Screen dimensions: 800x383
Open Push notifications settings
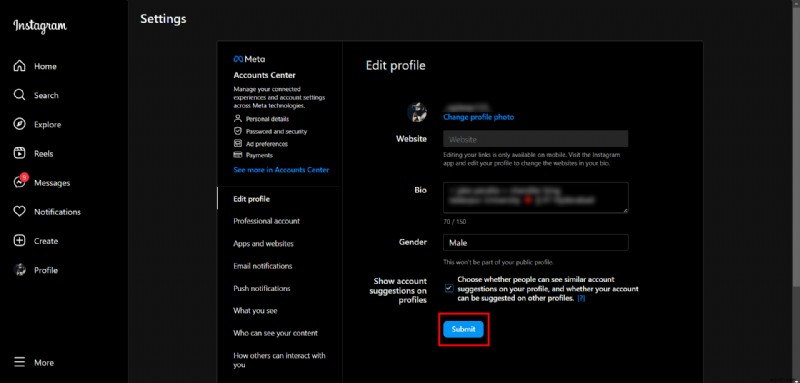[x=262, y=289]
